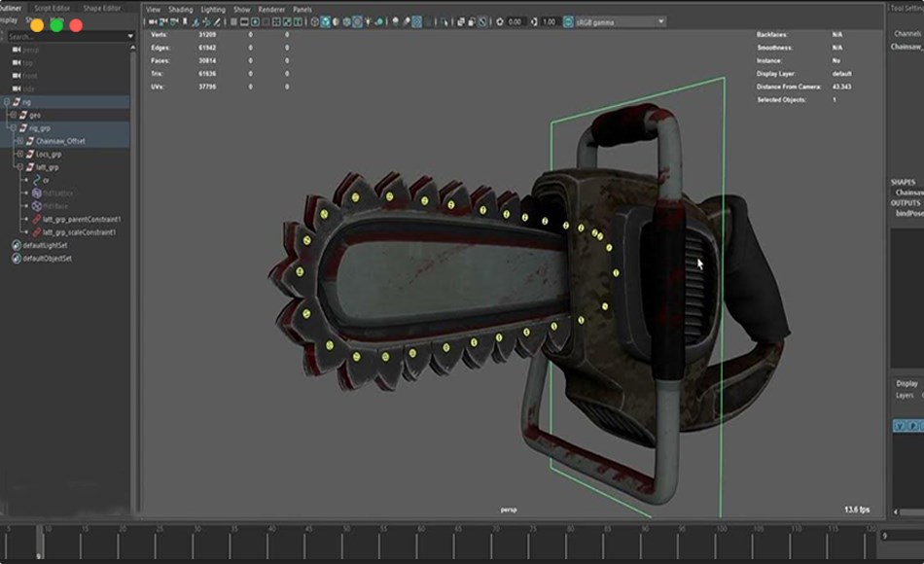Viewport: 924px width, 564px height.
Task: Toggle the resolution gate icon
Action: click(x=255, y=20)
